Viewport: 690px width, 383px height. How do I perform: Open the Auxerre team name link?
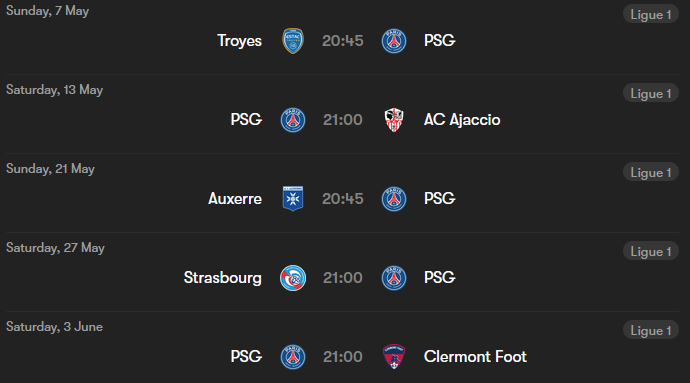[x=235, y=199]
